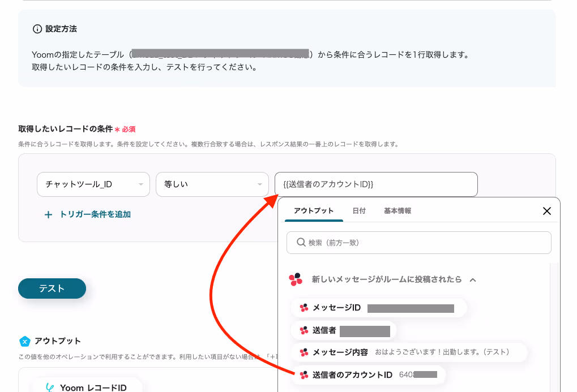This screenshot has width=577, height=392.
Task: Open the 等しい operator dropdown
Action: [212, 184]
